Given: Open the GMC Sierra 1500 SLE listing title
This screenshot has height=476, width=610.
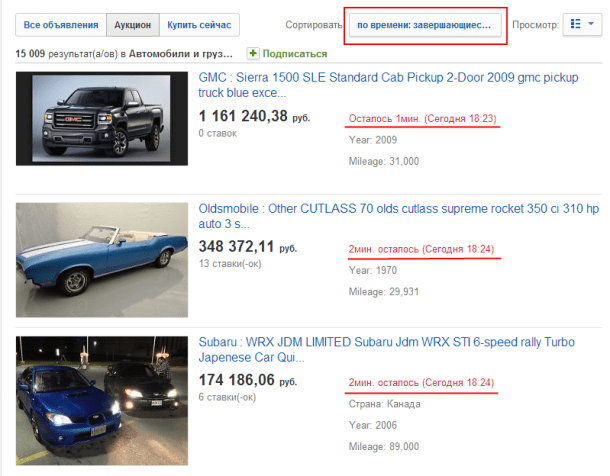Looking at the screenshot, I should pyautogui.click(x=388, y=85).
